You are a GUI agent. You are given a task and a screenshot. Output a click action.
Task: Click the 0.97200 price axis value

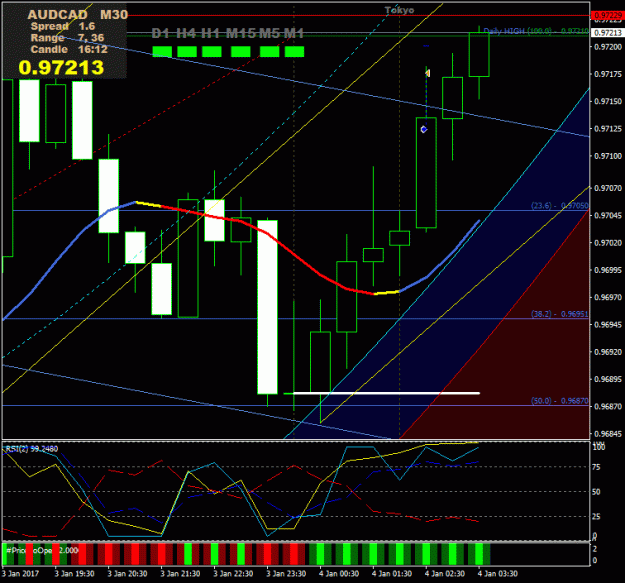tap(607, 47)
